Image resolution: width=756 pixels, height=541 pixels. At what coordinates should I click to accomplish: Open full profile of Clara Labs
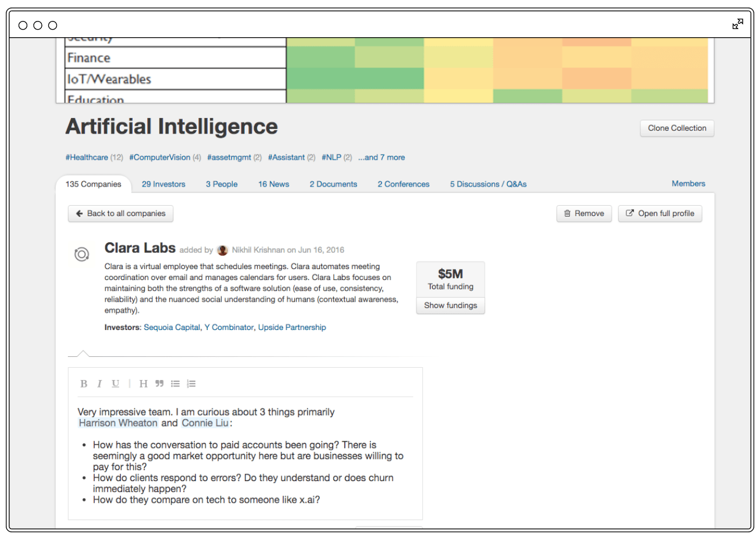click(660, 213)
